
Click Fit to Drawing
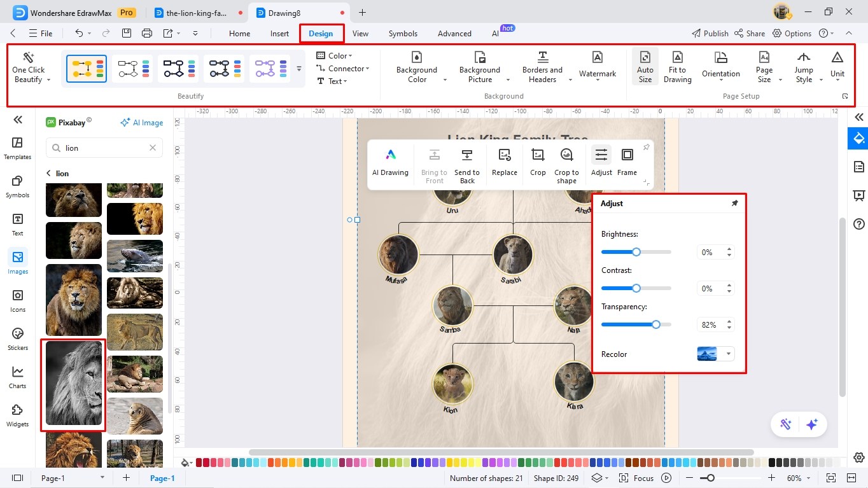(x=677, y=67)
